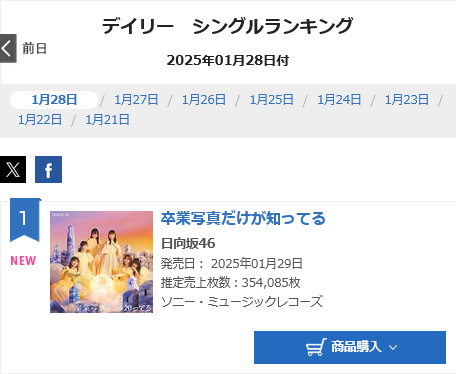This screenshot has height=374, width=456.
Task: Show the 1月21日 ranking
Action: point(107,120)
